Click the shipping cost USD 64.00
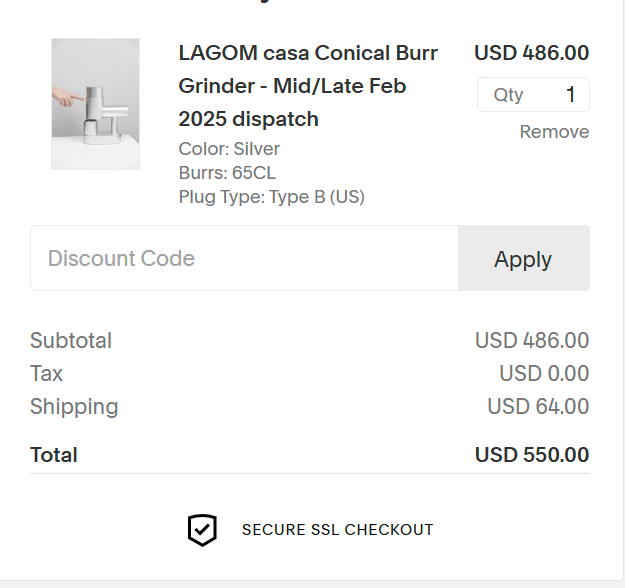This screenshot has height=588, width=625. point(538,407)
